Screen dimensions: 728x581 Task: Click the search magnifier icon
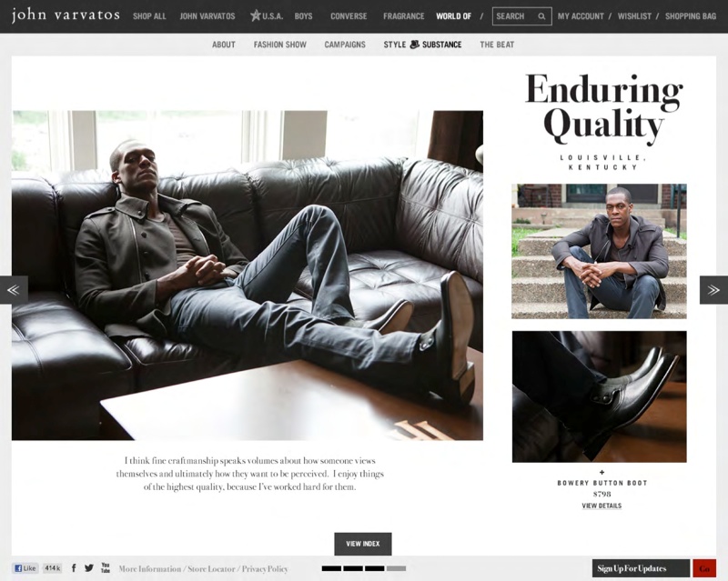tap(541, 16)
